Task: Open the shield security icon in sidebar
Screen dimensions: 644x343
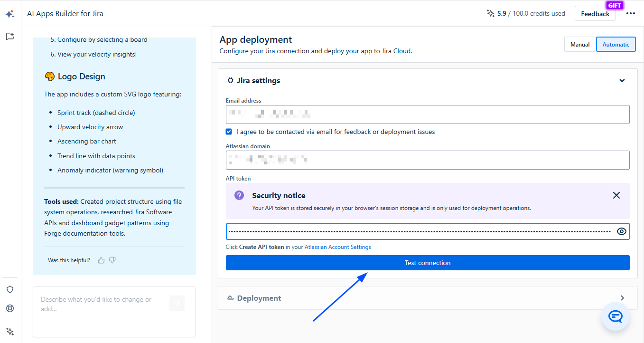Action: [x=10, y=289]
